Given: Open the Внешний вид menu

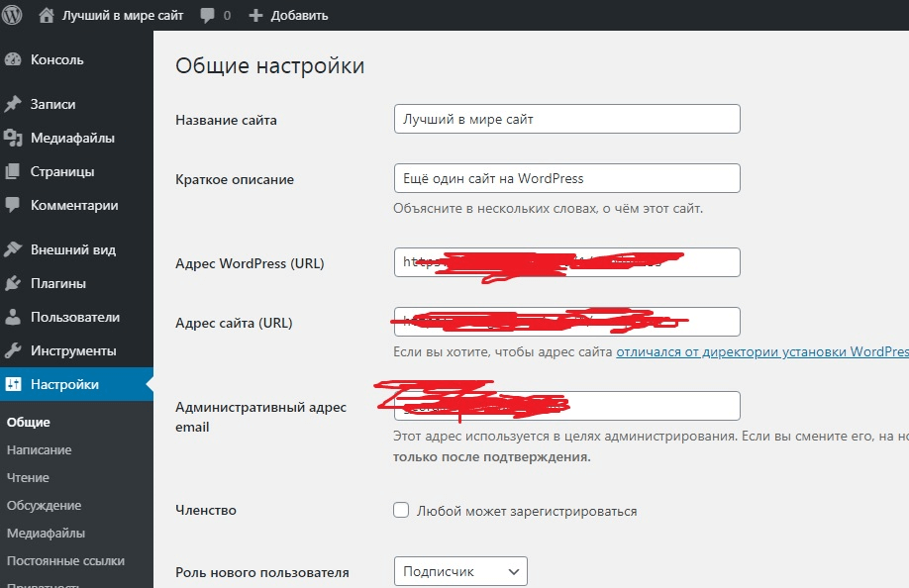Looking at the screenshot, I should pos(72,249).
